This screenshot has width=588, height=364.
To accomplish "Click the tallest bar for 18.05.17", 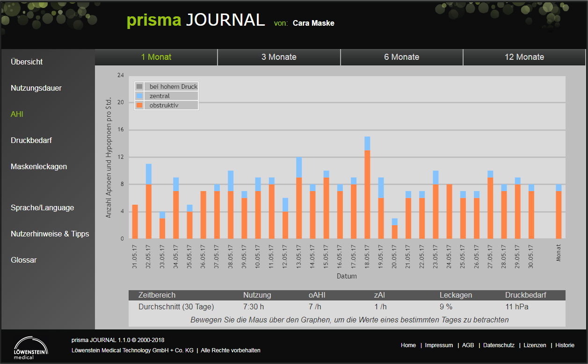I will [367, 188].
